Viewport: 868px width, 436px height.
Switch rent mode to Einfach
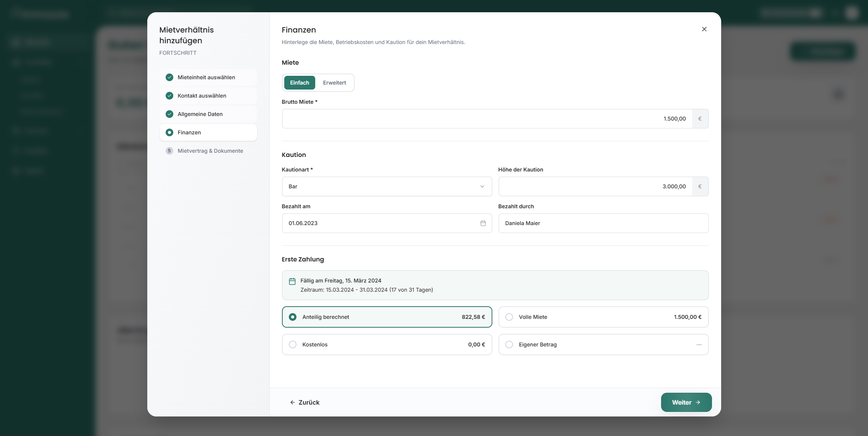click(300, 83)
